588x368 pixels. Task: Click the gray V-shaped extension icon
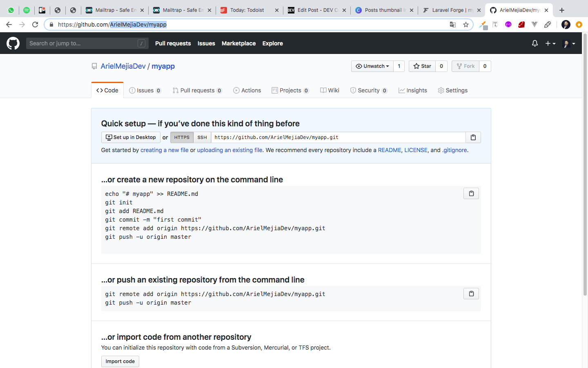pos(535,25)
